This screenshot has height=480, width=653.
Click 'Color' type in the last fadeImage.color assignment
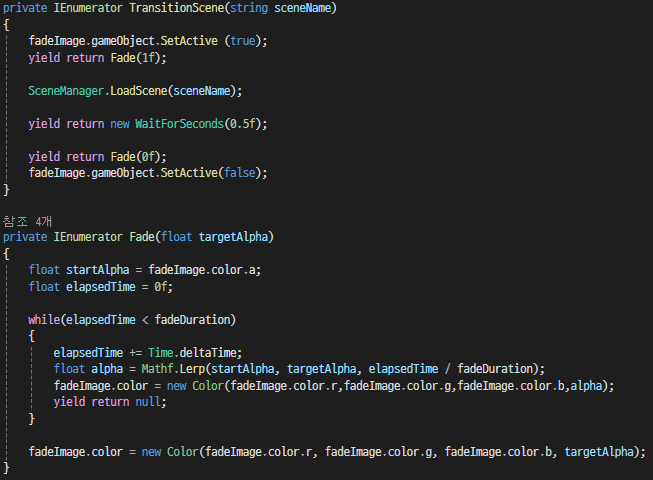point(182,452)
